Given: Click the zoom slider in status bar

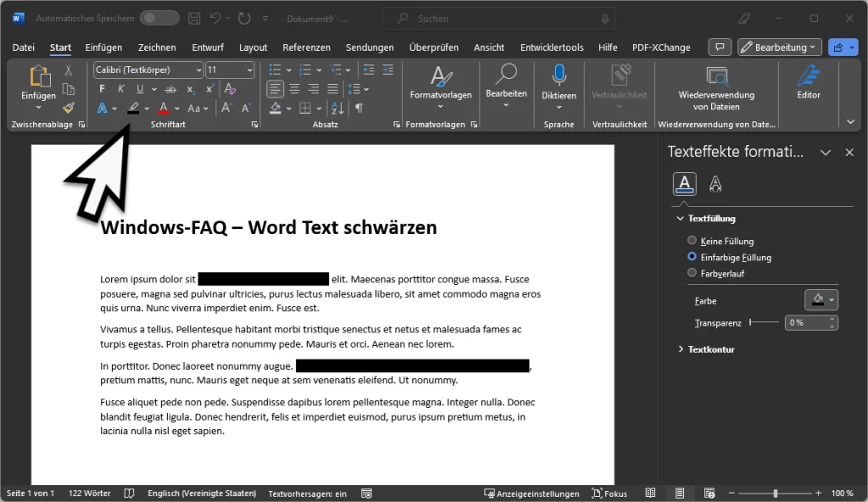Looking at the screenshot, I should click(x=775, y=494).
